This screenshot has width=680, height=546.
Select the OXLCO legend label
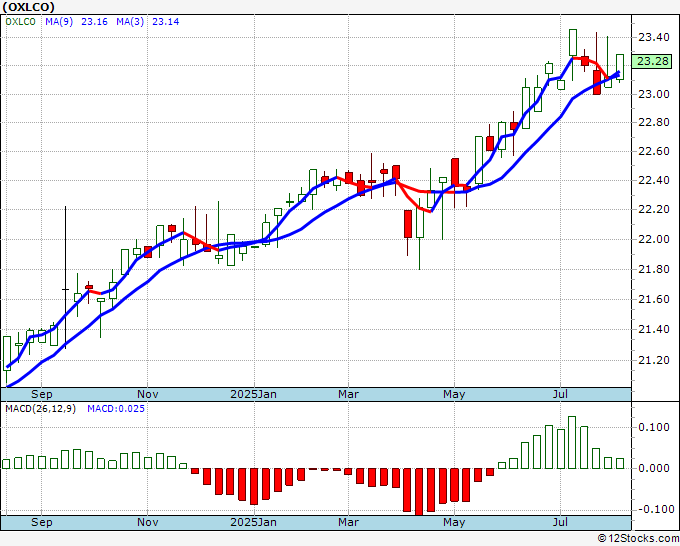click(20, 22)
